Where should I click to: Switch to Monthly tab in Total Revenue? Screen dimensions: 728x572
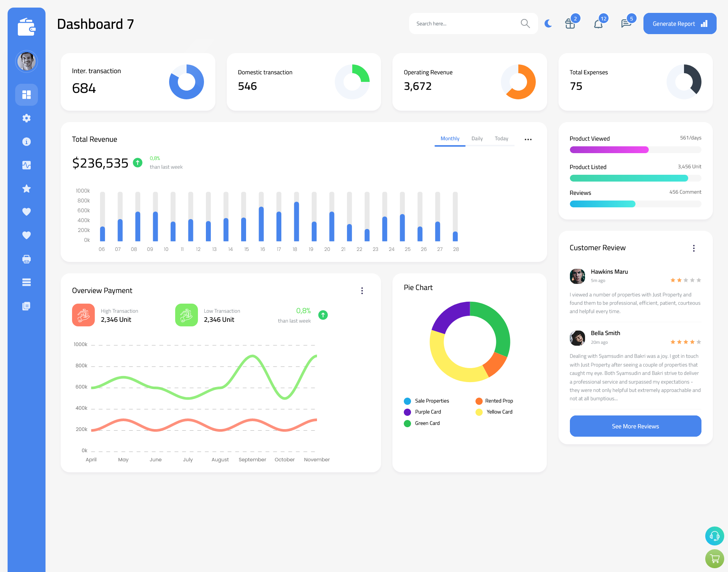pyautogui.click(x=450, y=139)
